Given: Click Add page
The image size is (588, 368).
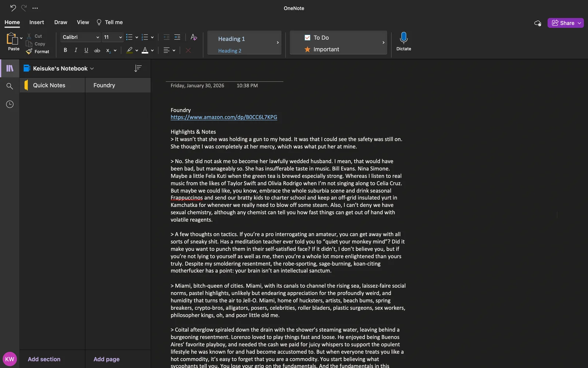Looking at the screenshot, I should coord(107,359).
